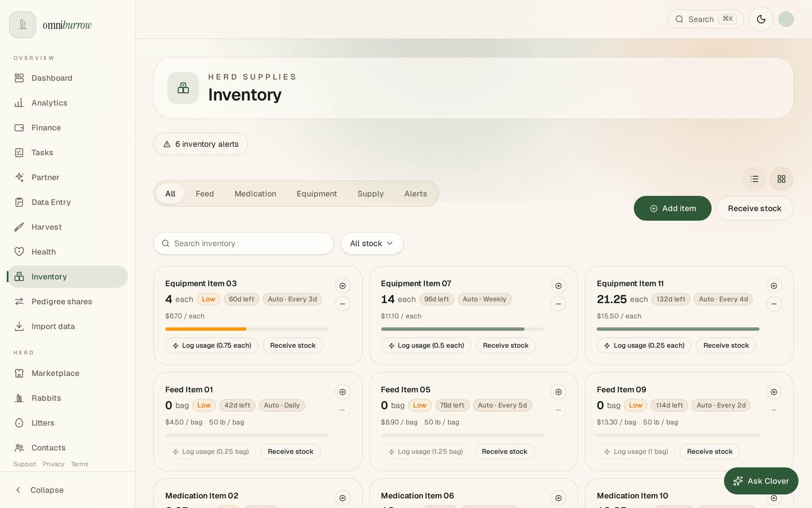This screenshot has height=508, width=812.
Task: Click the omniburrow logo icon
Action: pos(23,25)
